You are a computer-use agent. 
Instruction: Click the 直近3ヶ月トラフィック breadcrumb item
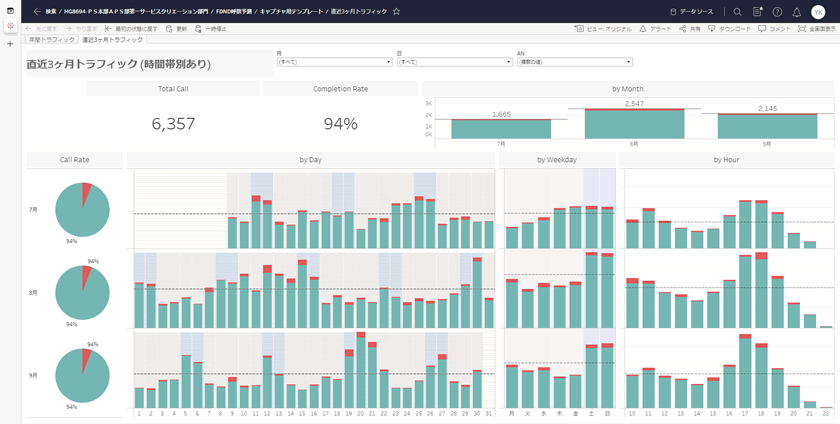(x=358, y=11)
